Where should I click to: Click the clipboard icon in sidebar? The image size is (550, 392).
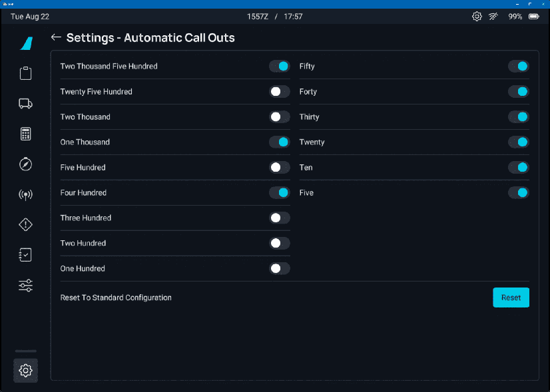[25, 73]
